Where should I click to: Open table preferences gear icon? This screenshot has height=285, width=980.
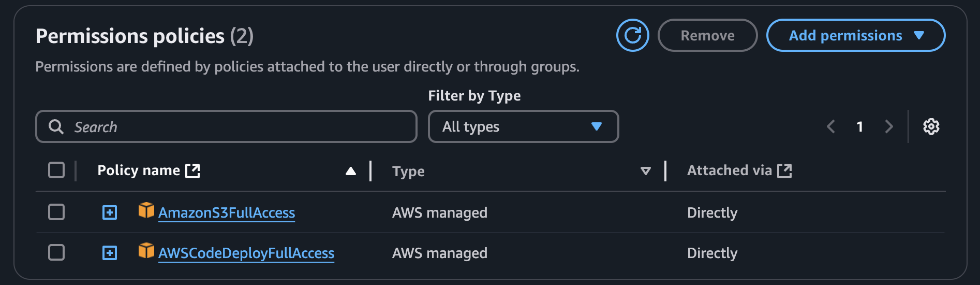pyautogui.click(x=931, y=126)
